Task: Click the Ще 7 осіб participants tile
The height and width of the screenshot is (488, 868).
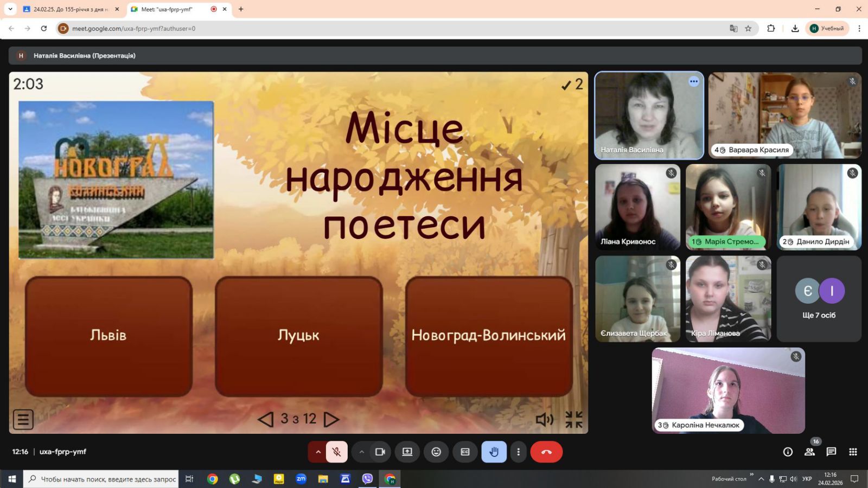Action: (819, 299)
